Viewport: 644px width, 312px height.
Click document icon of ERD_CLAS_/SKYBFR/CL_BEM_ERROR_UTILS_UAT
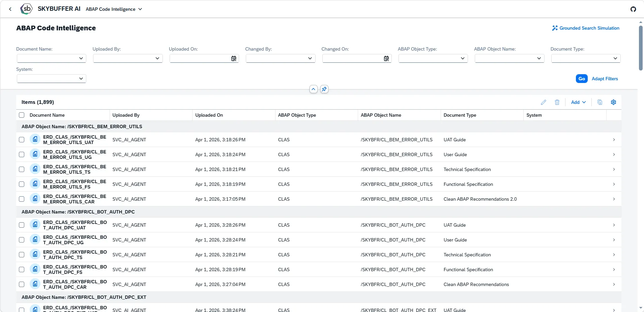click(35, 139)
